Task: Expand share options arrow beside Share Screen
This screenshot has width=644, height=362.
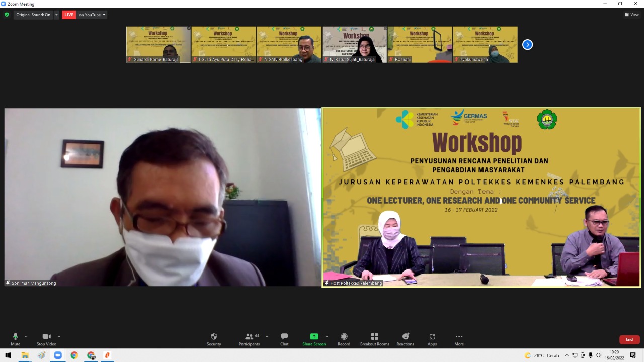Action: (327, 336)
